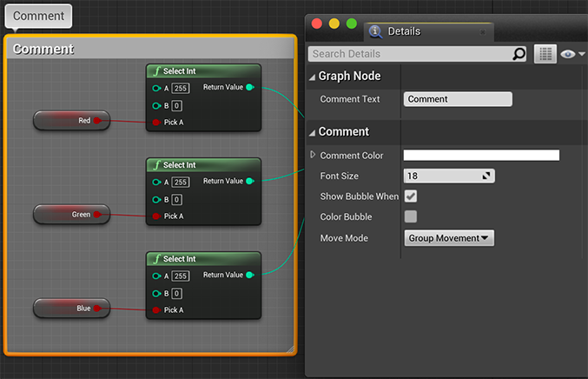Screen dimensions: 588x379
Task: Click the Pick A pin on middle Select Int
Action: 156,216
